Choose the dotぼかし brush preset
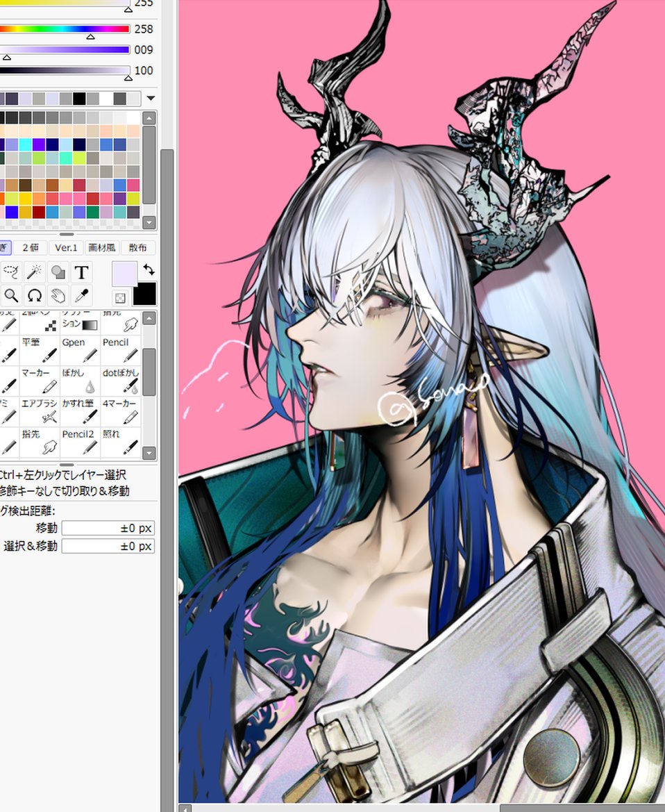This screenshot has height=812, width=665. 121,381
